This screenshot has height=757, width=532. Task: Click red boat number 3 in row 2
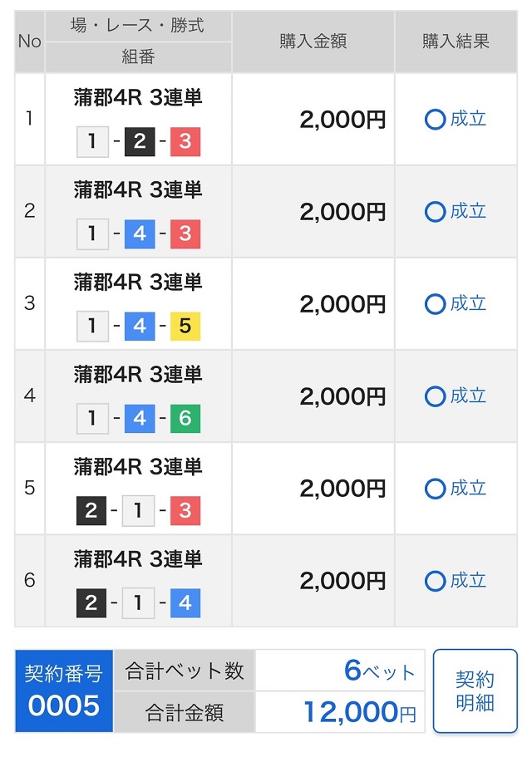pos(185,234)
